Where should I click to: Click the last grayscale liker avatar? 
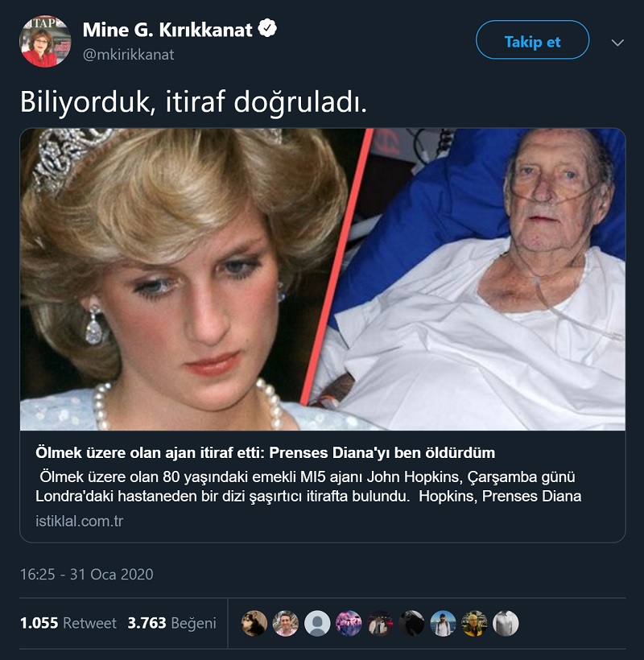[506, 623]
